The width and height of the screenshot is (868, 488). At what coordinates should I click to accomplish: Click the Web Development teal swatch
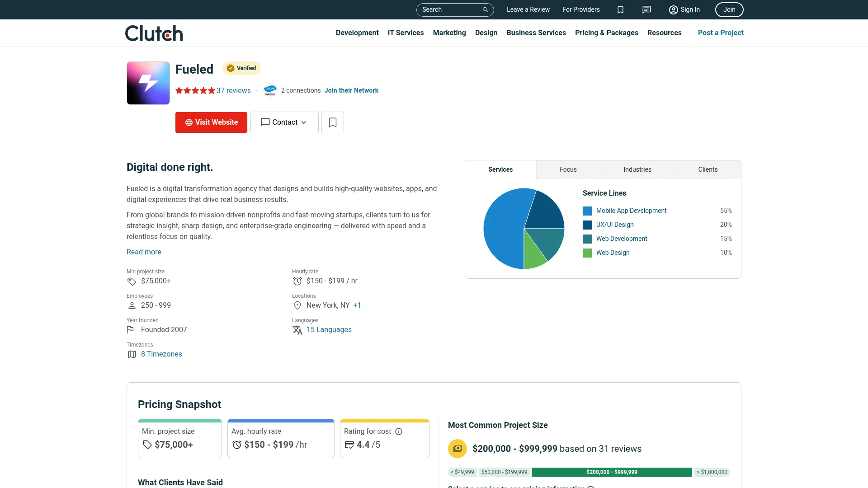click(x=587, y=239)
